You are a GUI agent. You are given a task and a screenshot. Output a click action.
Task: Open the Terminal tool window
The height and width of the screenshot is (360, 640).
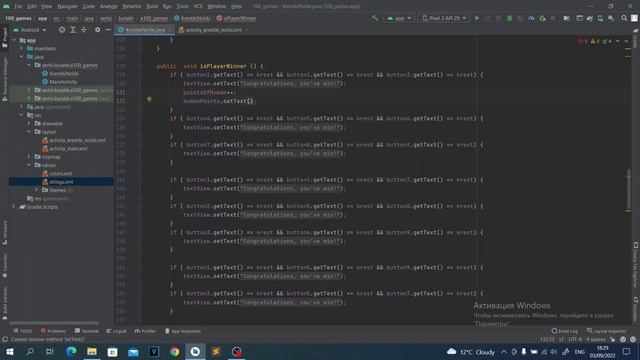pyautogui.click(x=87, y=331)
